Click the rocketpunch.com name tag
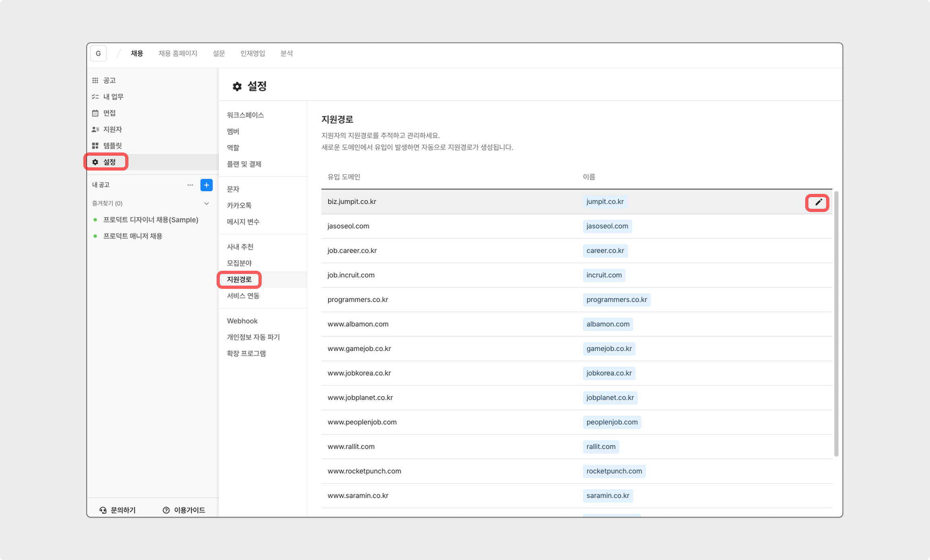 coord(614,471)
